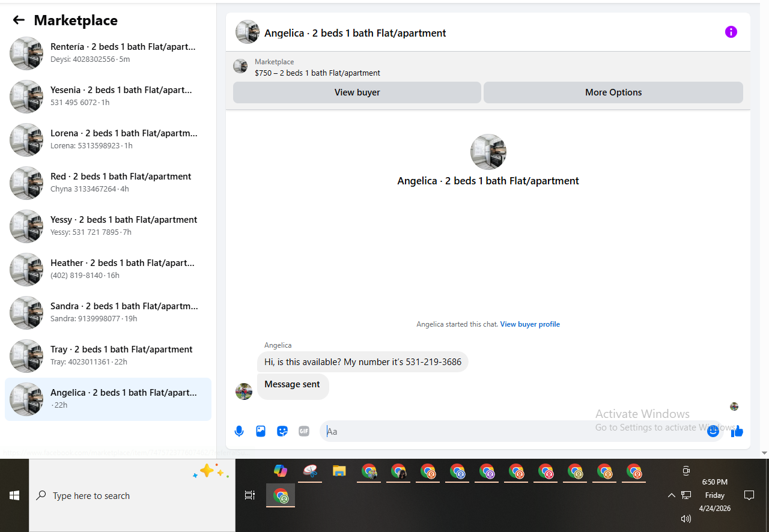Open More Options for this listing
Image resolution: width=769 pixels, height=532 pixels.
(613, 92)
